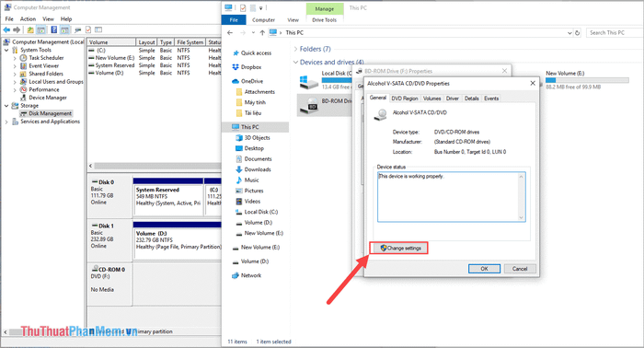Click the Volume column header

point(111,42)
